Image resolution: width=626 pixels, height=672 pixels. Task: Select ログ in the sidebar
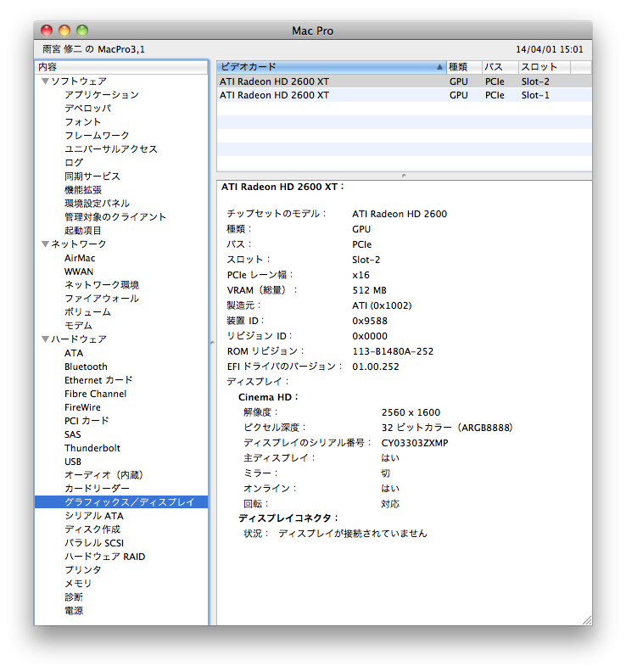[74, 163]
